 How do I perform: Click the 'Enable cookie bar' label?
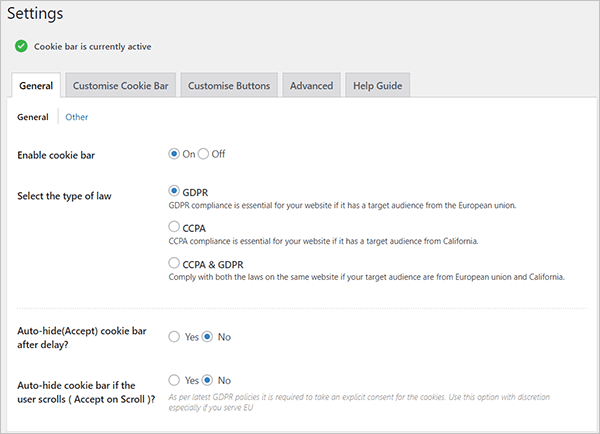(x=56, y=155)
